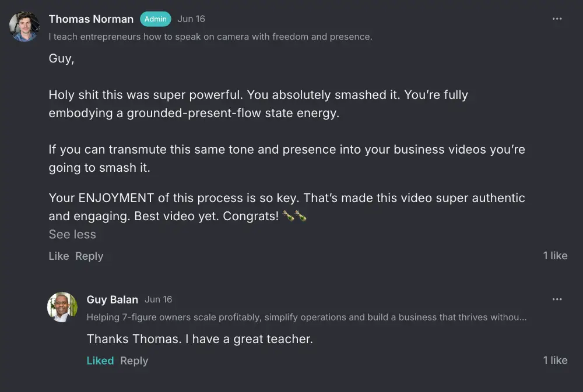This screenshot has height=392, width=583.
Task: Reply to Guy Balan's comment
Action: click(x=134, y=361)
